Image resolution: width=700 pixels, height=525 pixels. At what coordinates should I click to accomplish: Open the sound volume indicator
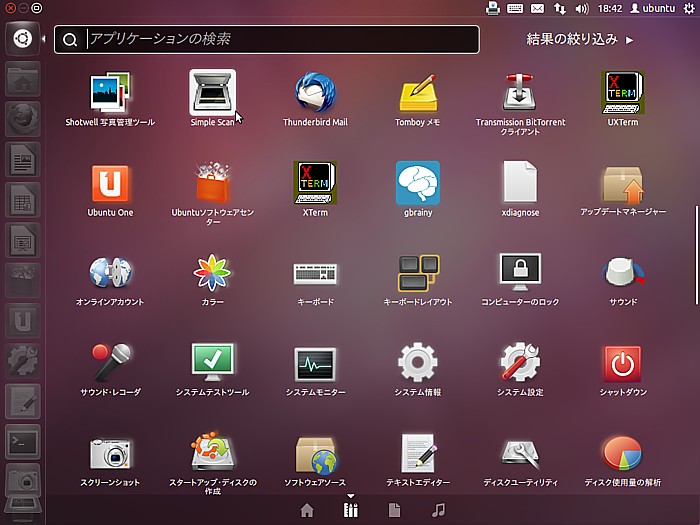coord(582,8)
